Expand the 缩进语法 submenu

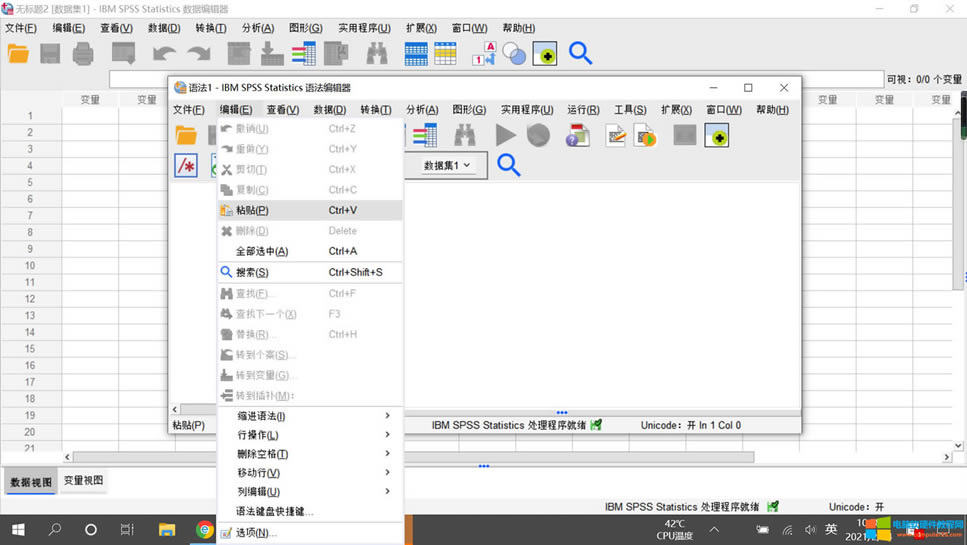(310, 416)
